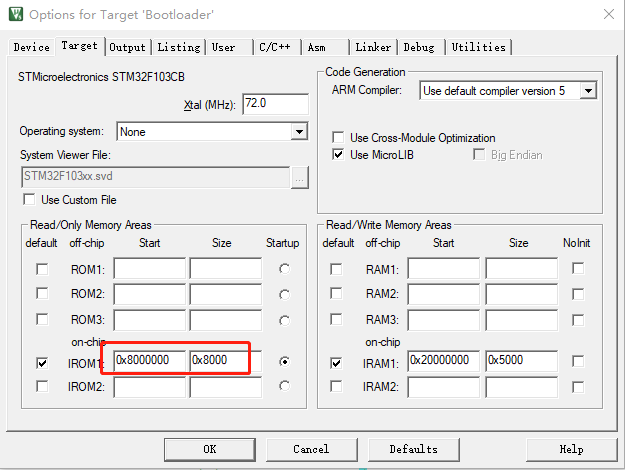The image size is (625, 470).
Task: Click the RAM1 Start field
Action: tap(443, 268)
